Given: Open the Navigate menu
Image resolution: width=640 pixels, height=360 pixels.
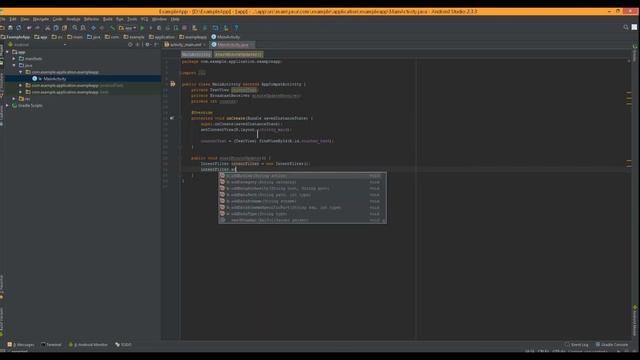Looking at the screenshot, I should (x=40, y=19).
